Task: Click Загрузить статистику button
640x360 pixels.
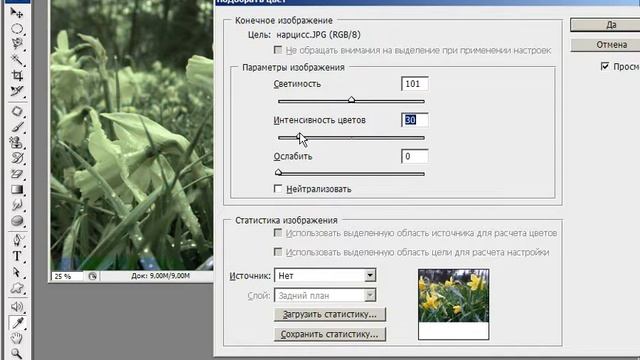Action: (330, 314)
